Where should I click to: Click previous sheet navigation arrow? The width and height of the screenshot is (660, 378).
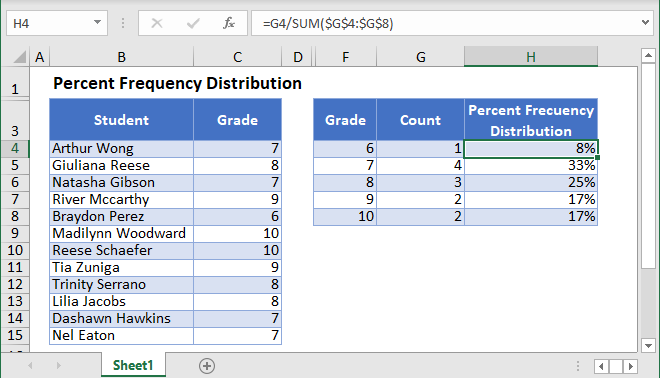30,366
